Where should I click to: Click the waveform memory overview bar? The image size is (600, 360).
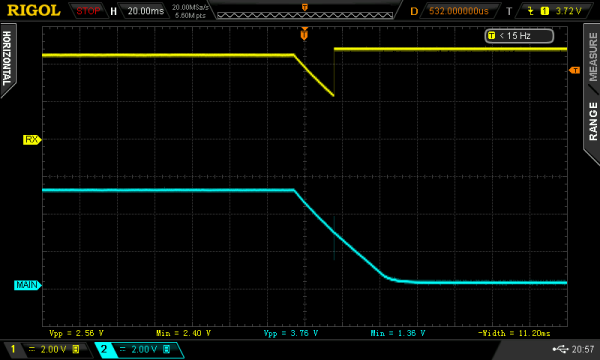point(305,15)
